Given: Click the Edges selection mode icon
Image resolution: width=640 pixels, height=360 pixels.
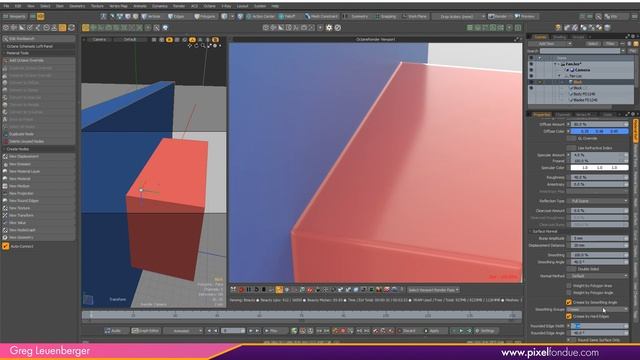Looking at the screenshot, I should click(x=170, y=17).
